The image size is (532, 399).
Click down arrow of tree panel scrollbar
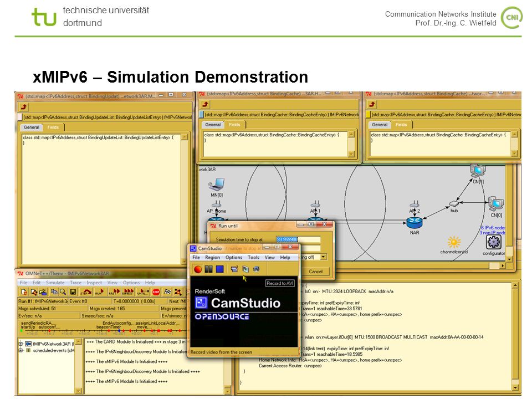click(78, 391)
